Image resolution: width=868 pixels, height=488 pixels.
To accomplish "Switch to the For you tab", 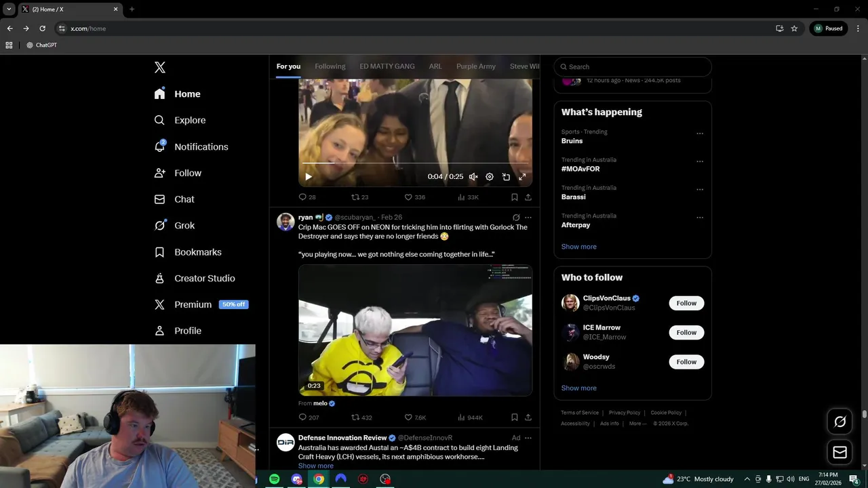I will click(x=288, y=66).
